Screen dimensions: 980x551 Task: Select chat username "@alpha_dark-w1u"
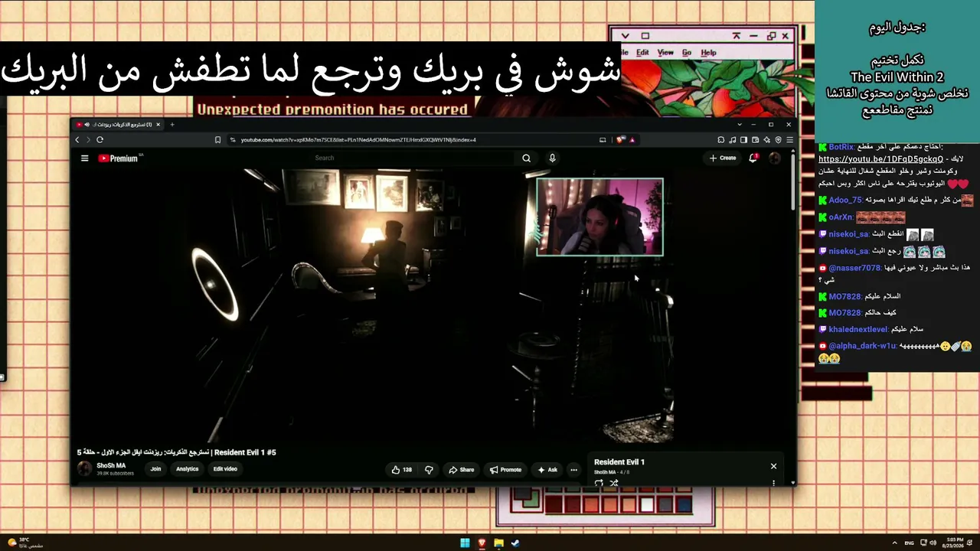[862, 346]
